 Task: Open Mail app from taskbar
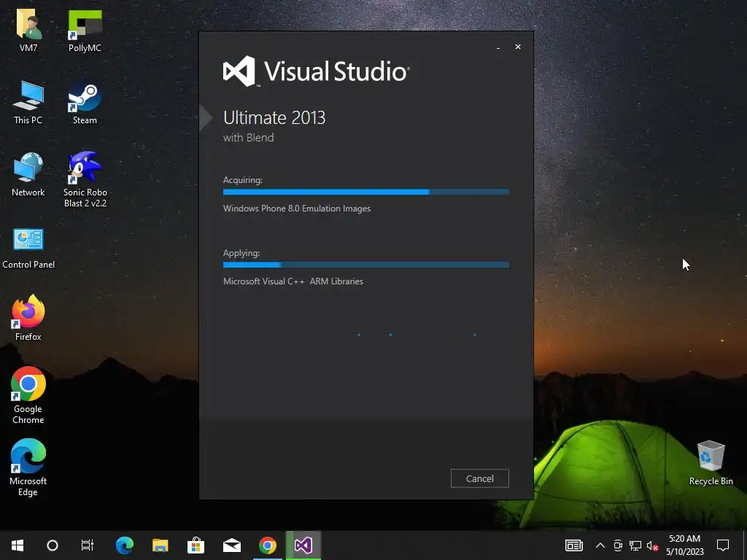[231, 545]
